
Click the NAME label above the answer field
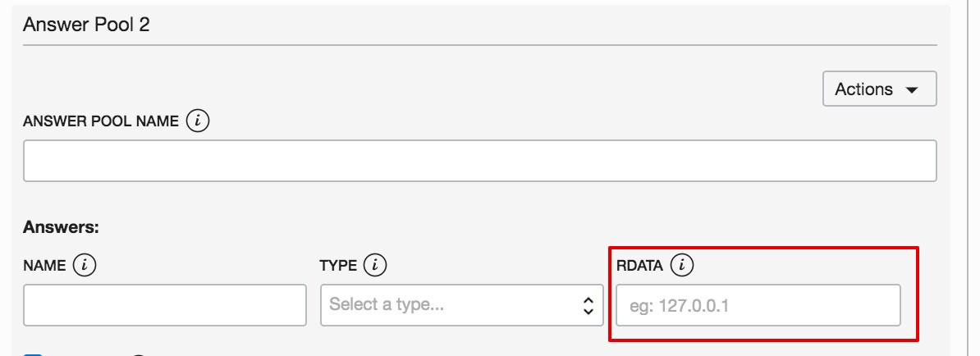[x=44, y=266]
